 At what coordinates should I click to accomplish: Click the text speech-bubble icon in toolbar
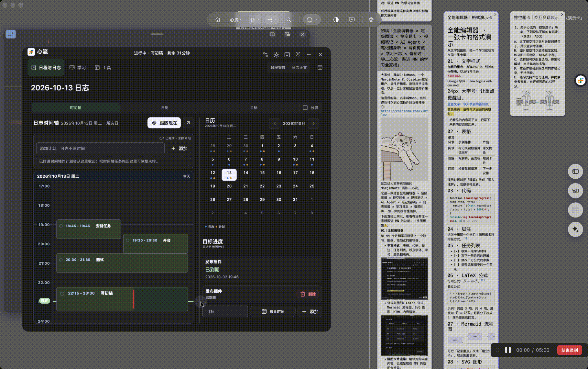pos(352,20)
